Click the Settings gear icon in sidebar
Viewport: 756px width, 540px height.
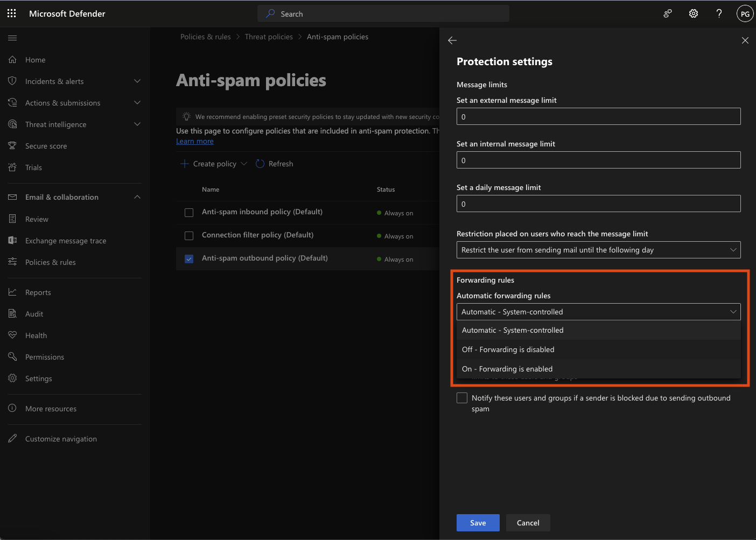click(x=12, y=378)
